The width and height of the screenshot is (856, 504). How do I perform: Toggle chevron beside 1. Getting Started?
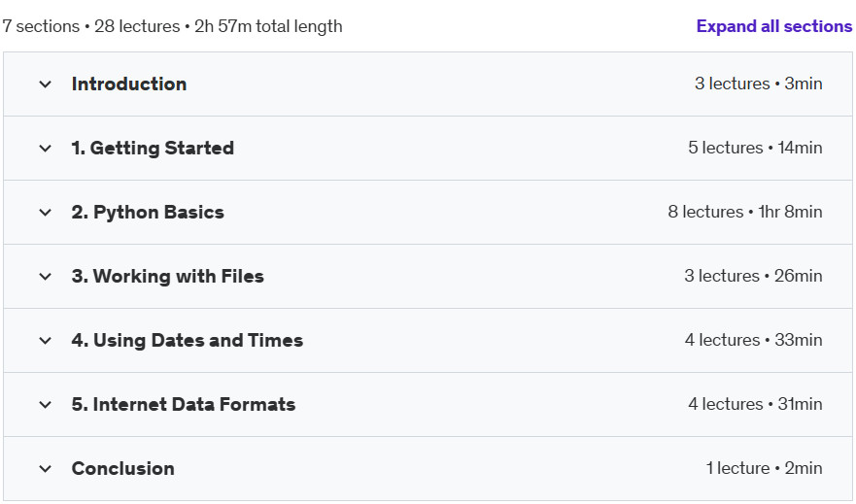click(x=46, y=149)
